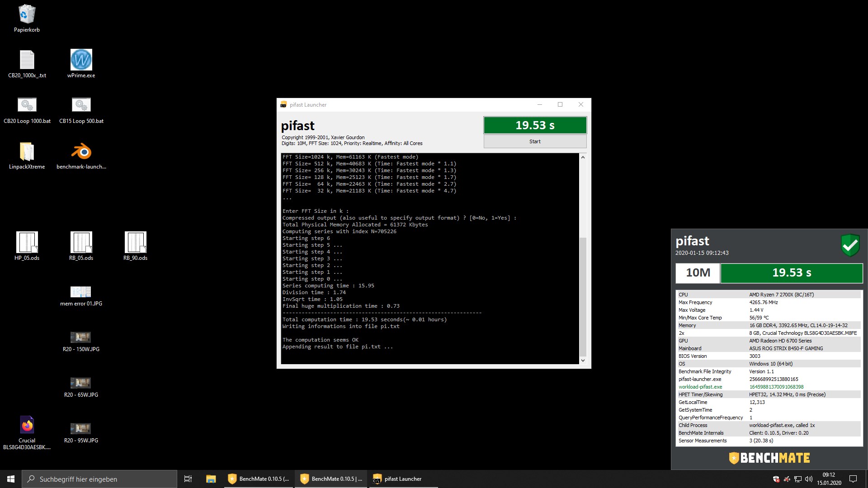Click the Start button in pifast Launcher

(x=535, y=141)
